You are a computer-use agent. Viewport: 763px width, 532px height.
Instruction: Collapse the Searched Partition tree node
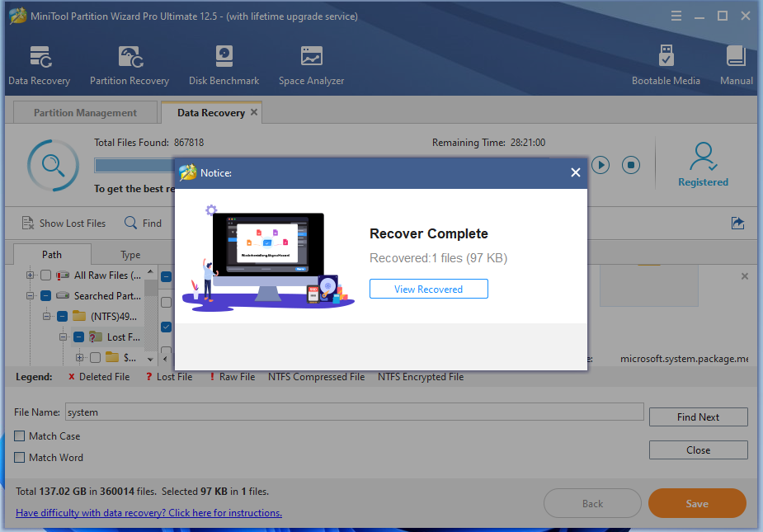pos(31,295)
